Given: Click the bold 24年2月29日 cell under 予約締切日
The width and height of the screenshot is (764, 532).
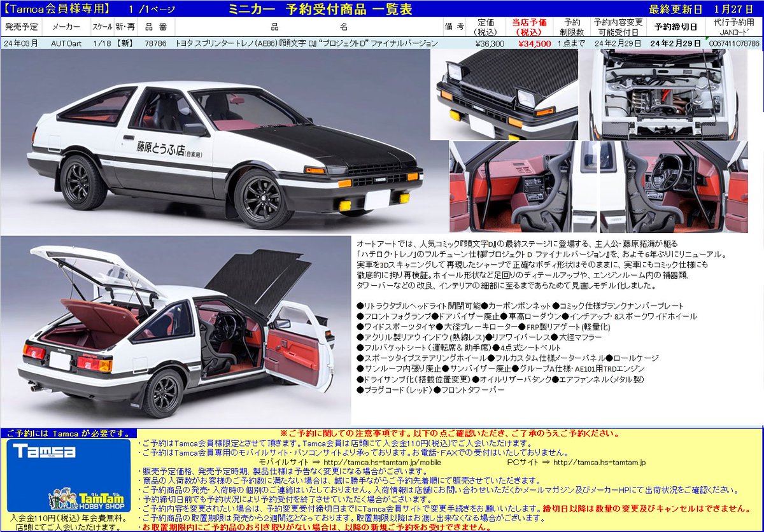Looking at the screenshot, I should pyautogui.click(x=676, y=43).
